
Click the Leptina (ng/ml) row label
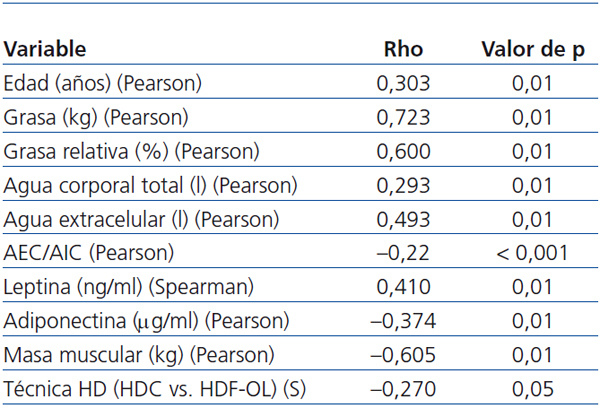129,288
